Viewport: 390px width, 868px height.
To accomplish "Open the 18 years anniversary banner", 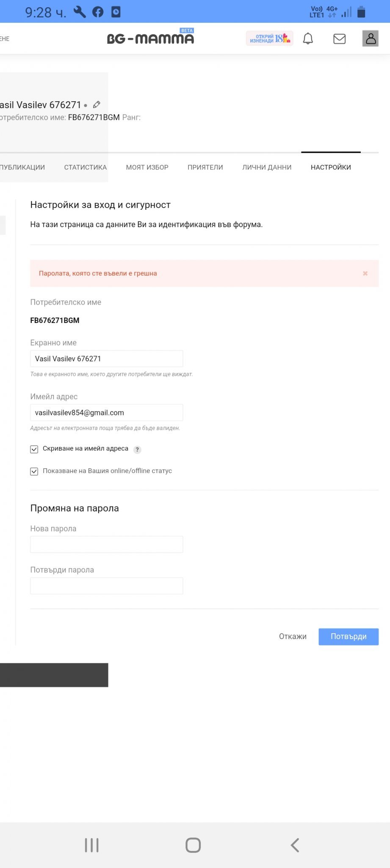I will [x=270, y=39].
